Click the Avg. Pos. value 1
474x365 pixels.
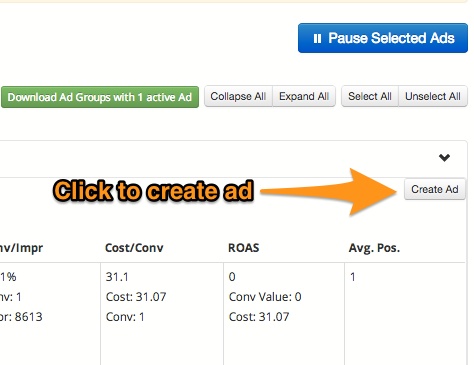(353, 277)
